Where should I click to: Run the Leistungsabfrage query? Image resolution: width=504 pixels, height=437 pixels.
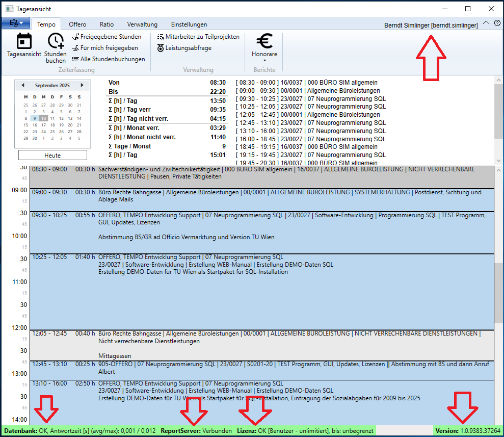point(184,48)
